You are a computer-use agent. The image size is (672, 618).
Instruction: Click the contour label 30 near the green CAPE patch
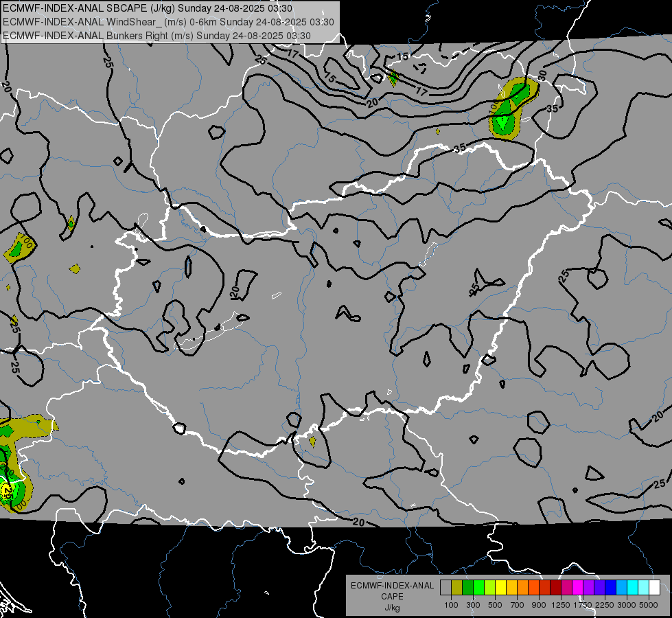pyautogui.click(x=542, y=76)
